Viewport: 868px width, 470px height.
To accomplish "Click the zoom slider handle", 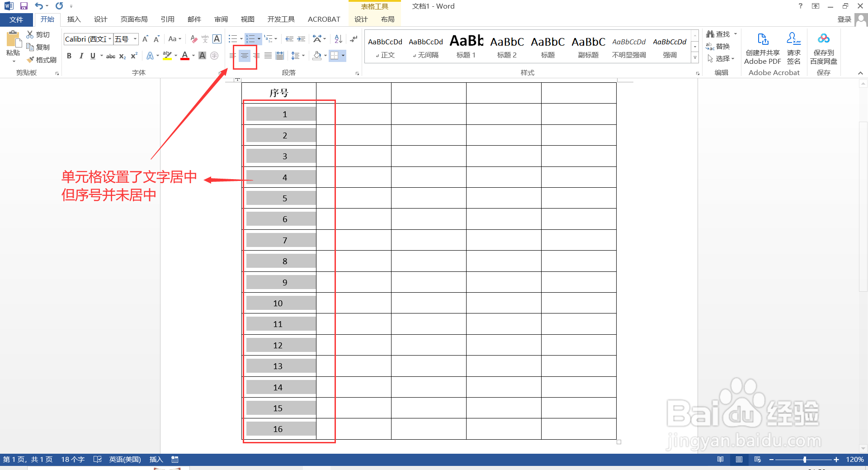I will (805, 460).
